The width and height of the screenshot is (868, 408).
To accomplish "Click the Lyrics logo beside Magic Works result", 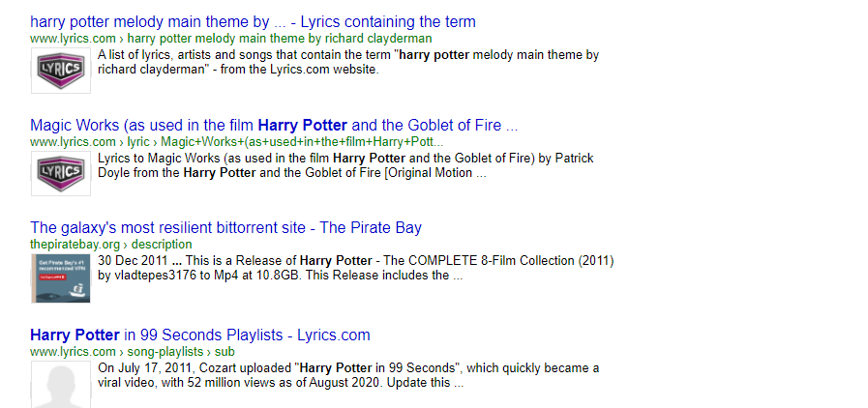I will pos(61,174).
